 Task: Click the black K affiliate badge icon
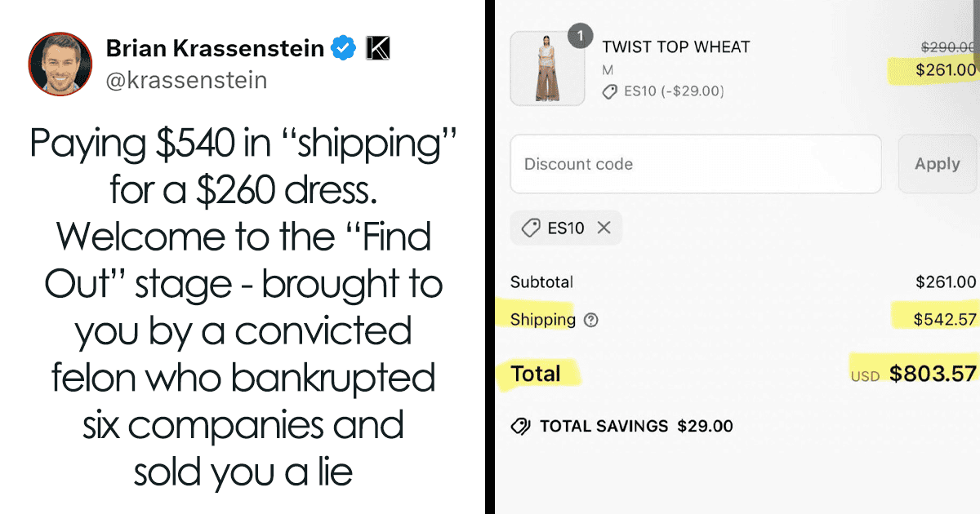coord(377,49)
